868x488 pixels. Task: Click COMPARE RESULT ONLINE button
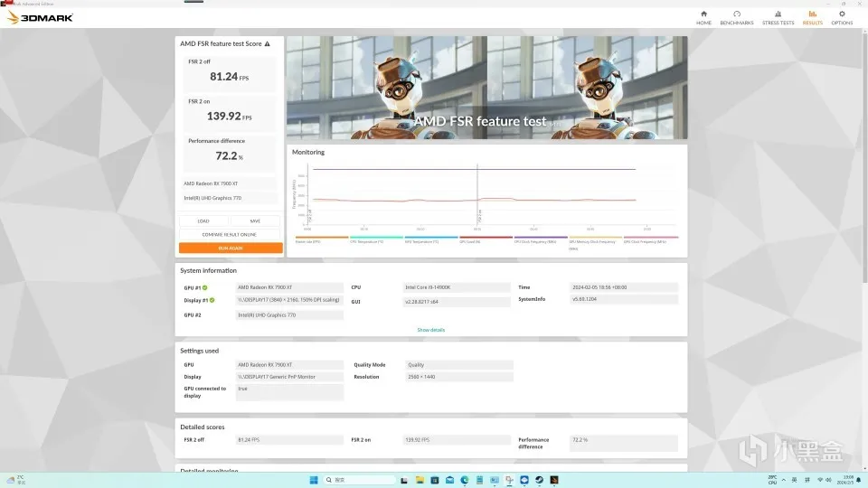click(x=230, y=235)
